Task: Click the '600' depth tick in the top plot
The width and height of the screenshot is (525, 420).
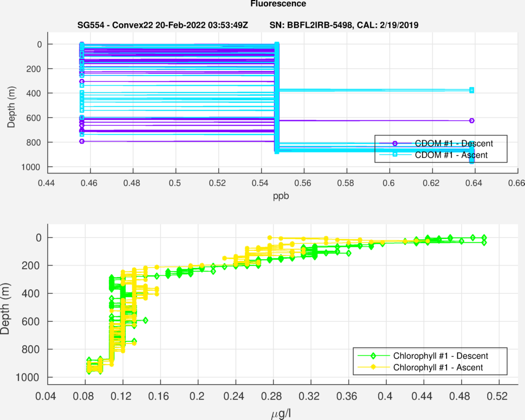Action: (x=34, y=118)
